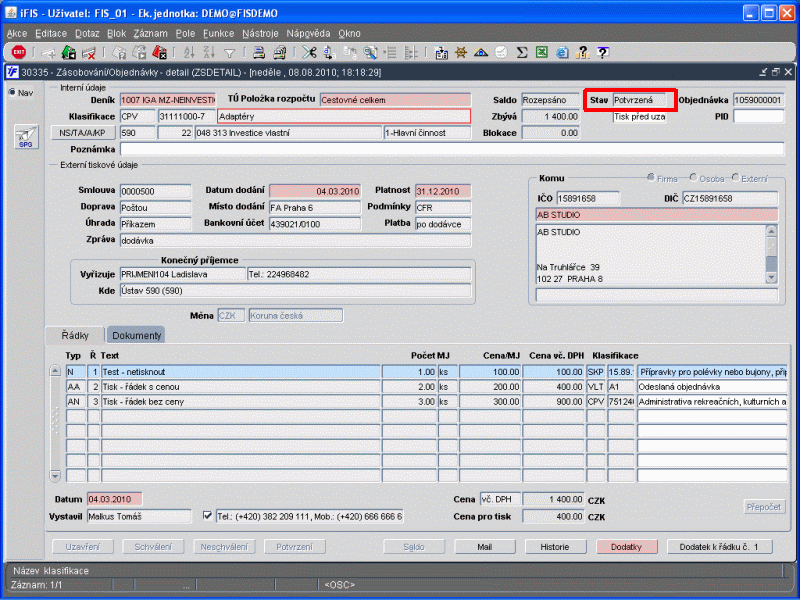Viewport: 800px width, 600px height.
Task: Click the printer icon in toolbar
Action: pyautogui.click(x=258, y=52)
